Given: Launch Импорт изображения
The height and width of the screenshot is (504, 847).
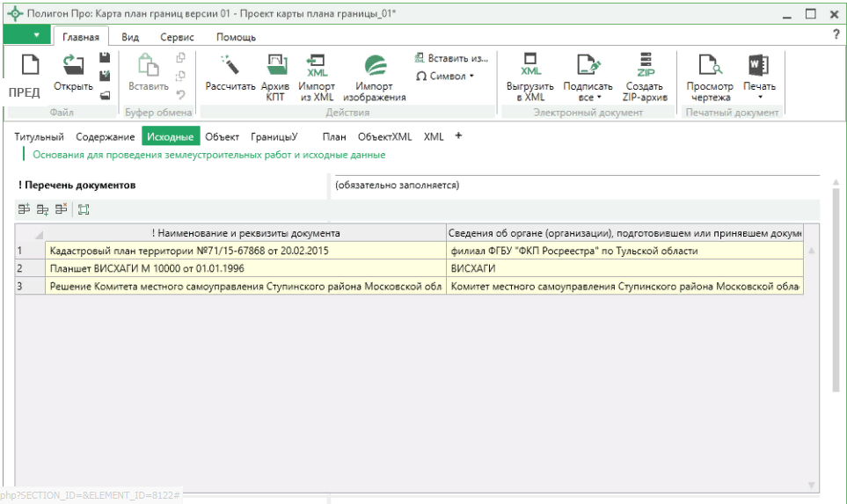Looking at the screenshot, I should click(x=374, y=66).
